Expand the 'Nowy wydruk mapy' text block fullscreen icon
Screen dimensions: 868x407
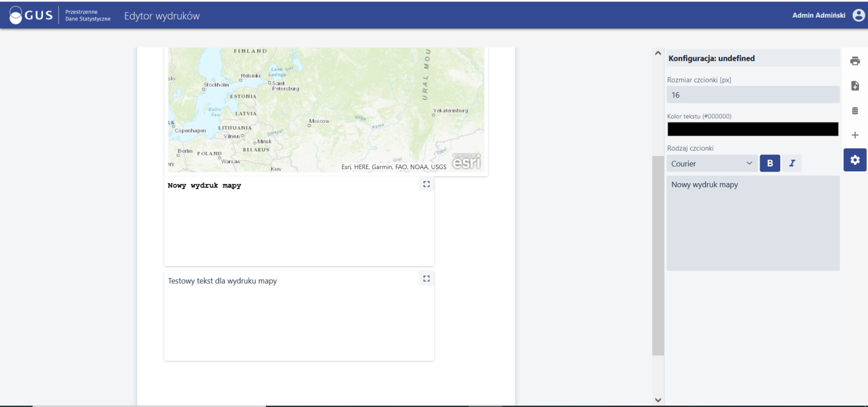(x=426, y=184)
